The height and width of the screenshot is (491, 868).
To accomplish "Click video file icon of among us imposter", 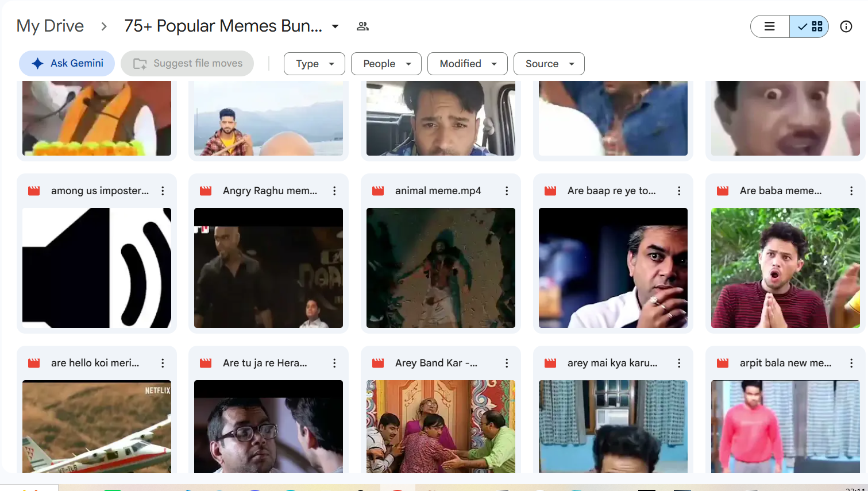I will [34, 191].
